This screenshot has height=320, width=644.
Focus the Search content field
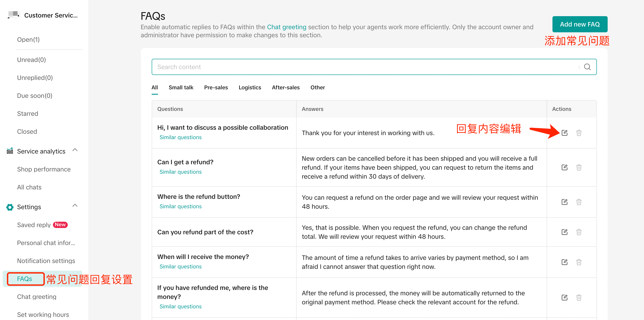pyautogui.click(x=362, y=67)
